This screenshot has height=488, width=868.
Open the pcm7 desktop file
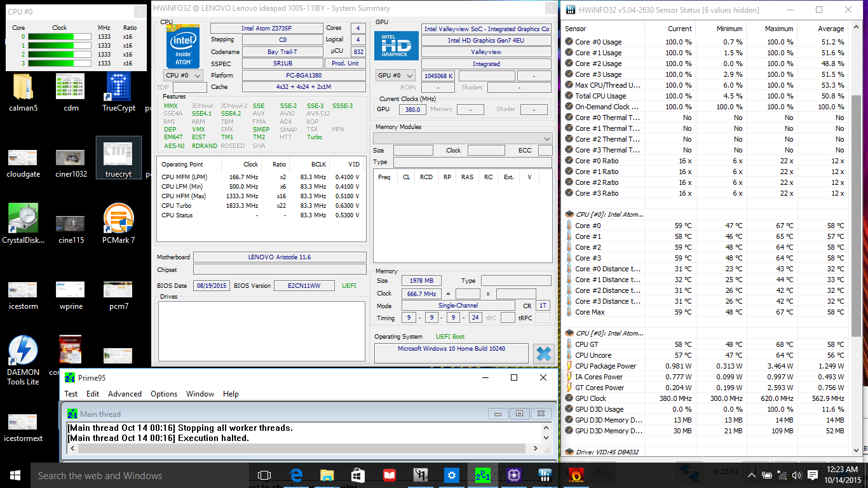coord(119,295)
